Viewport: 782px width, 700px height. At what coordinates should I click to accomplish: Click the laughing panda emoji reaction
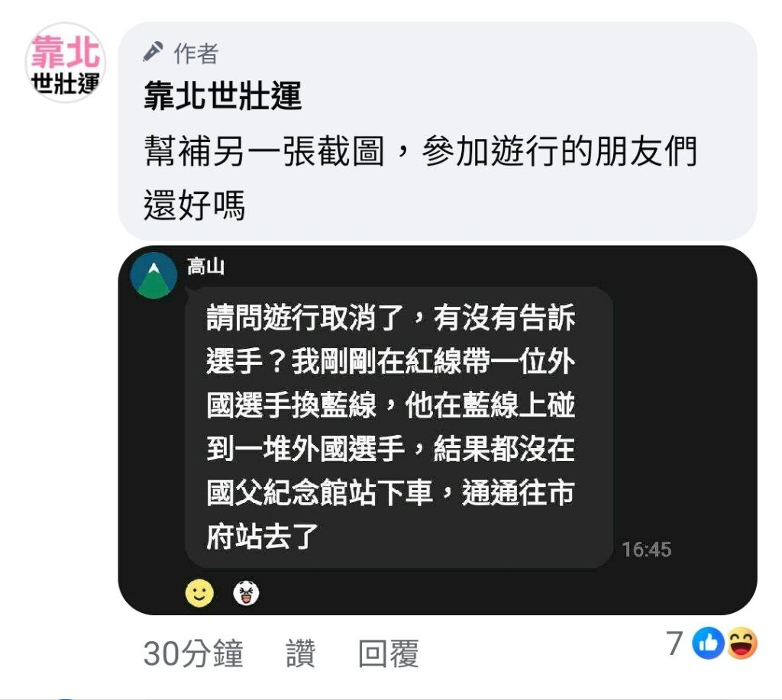pyautogui.click(x=246, y=593)
